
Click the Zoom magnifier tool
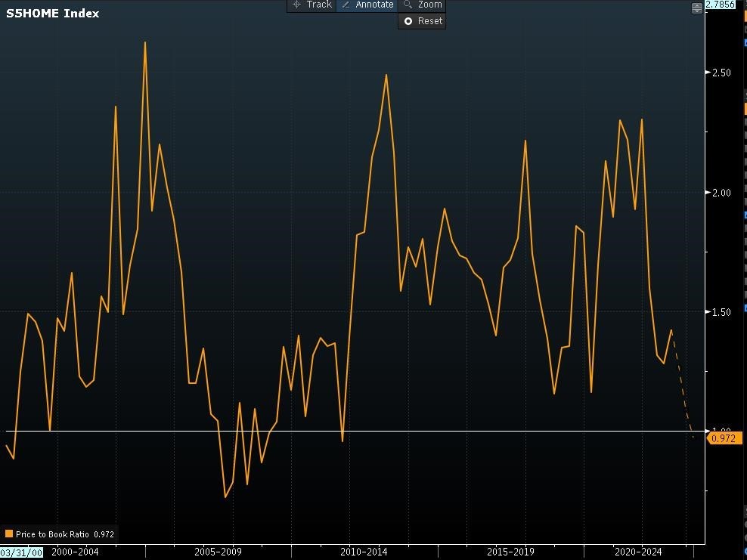click(x=422, y=5)
